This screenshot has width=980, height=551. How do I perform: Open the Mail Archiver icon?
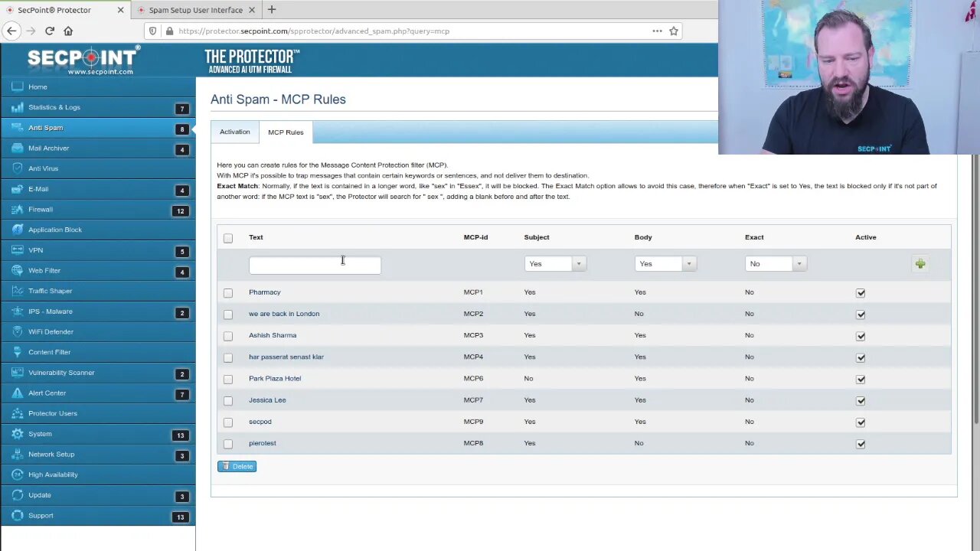coord(17,148)
